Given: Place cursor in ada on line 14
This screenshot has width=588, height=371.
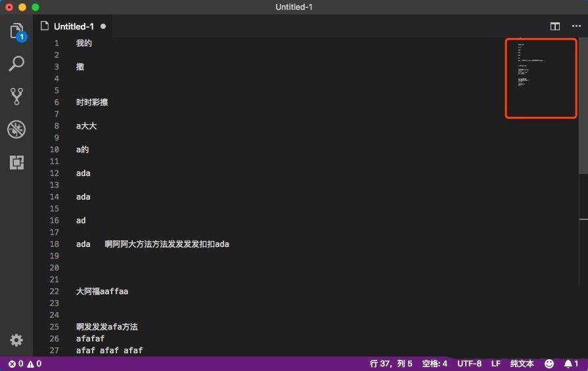Looking at the screenshot, I should (83, 197).
